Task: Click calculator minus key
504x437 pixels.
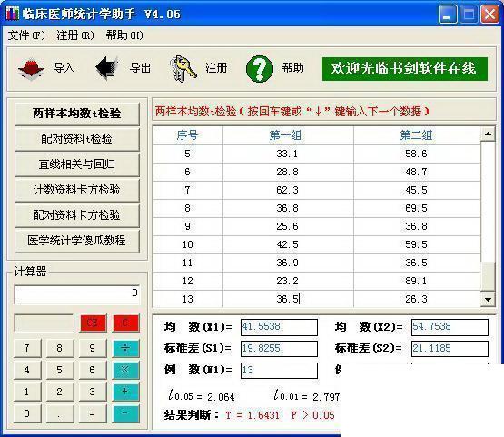Action: coord(125,413)
